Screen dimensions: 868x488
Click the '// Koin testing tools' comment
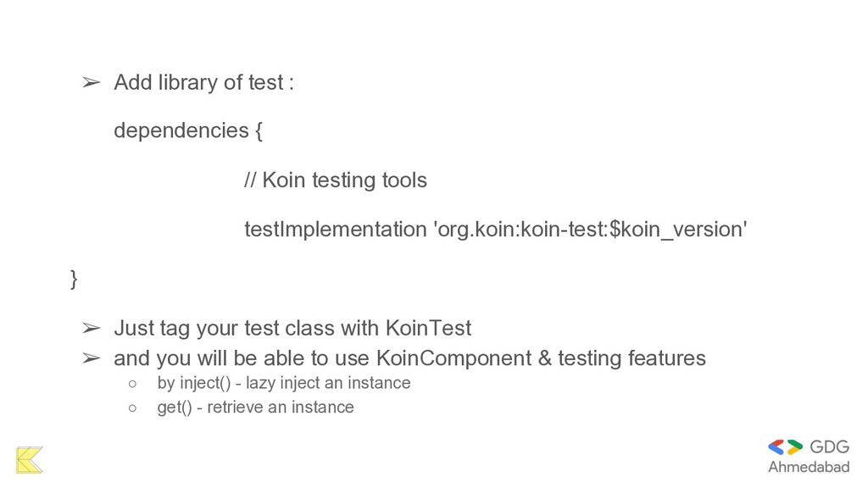336,180
